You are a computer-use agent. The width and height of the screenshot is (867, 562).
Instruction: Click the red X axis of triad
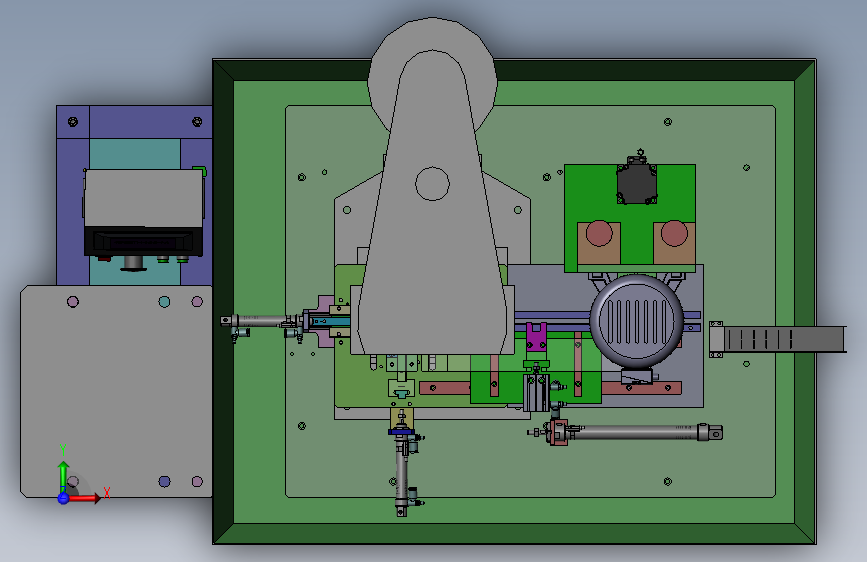(85, 498)
